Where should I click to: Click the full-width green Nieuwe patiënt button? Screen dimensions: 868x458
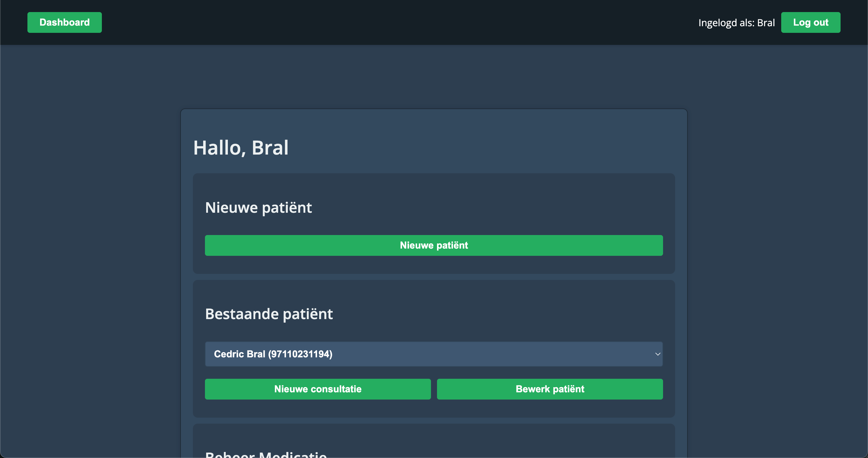click(434, 245)
